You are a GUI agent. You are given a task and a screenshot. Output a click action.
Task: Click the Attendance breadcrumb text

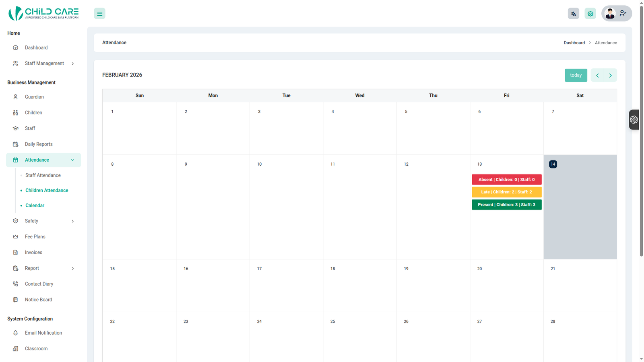(606, 43)
